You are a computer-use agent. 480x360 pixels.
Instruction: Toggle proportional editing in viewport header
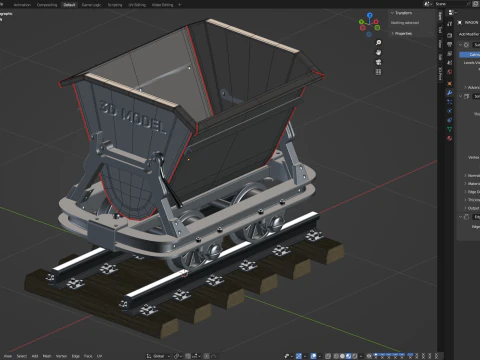pyautogui.click(x=206, y=356)
